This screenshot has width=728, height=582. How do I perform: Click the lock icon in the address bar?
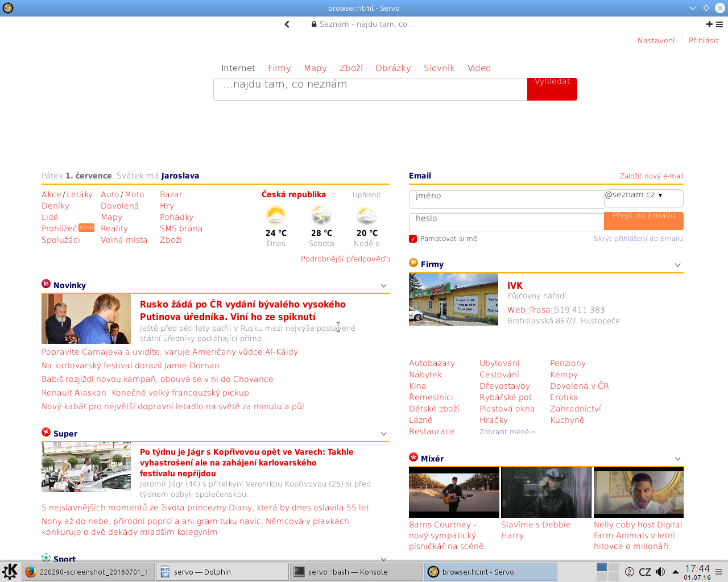coord(314,24)
